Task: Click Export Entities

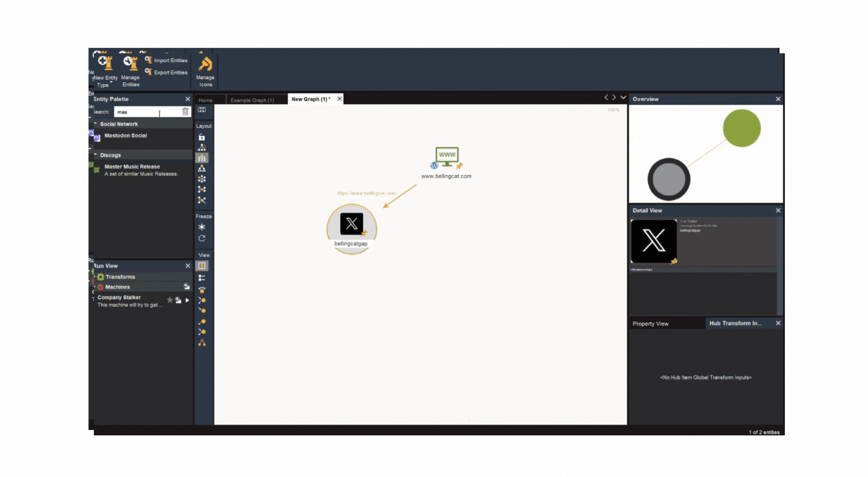Action: [x=166, y=72]
